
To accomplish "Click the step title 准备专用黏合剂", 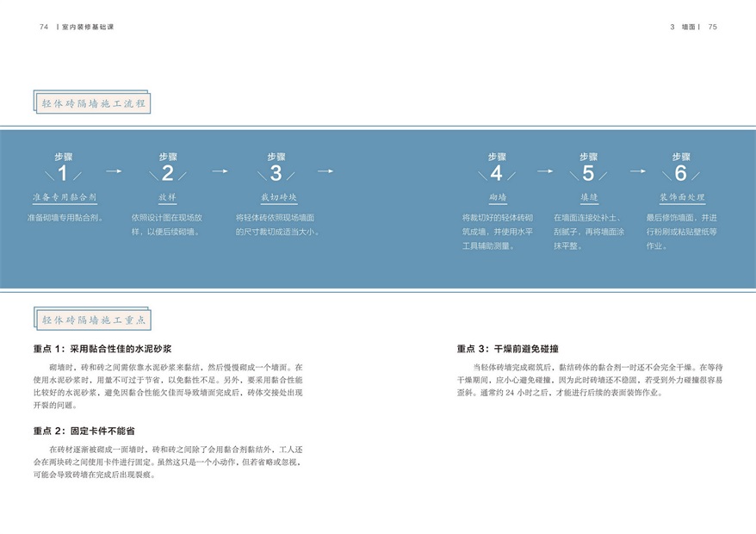I will (64, 197).
